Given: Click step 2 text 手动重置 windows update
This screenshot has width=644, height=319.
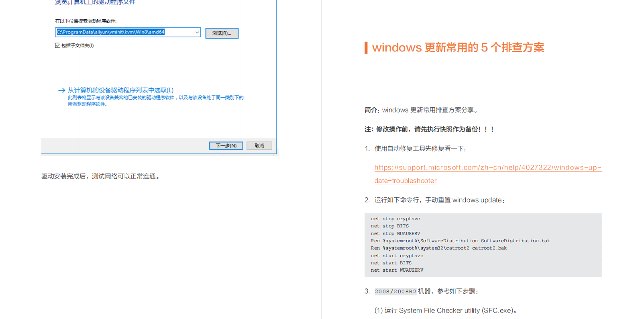Looking at the screenshot, I should tap(465, 200).
